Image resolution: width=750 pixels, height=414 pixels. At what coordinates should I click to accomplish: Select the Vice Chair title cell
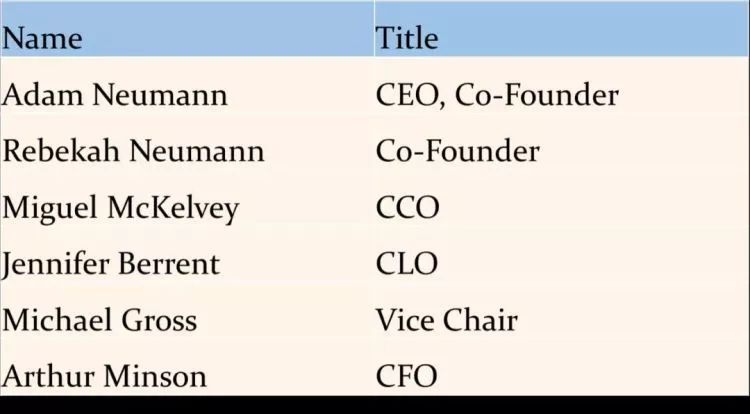562,320
